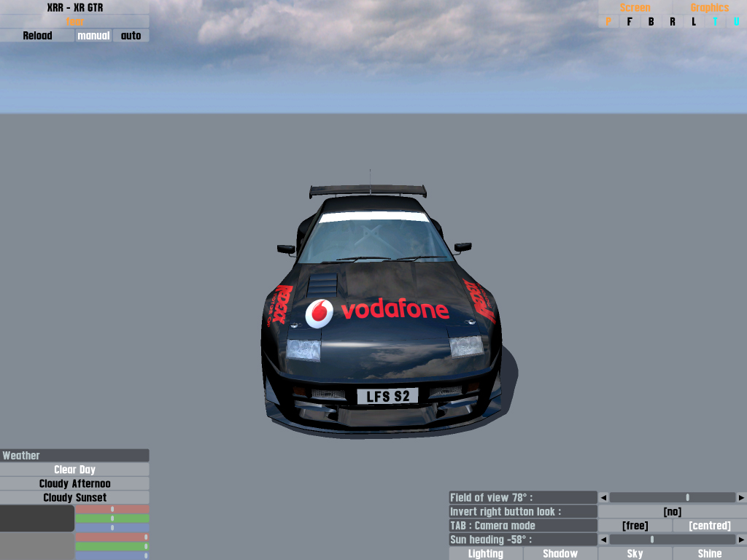Select Cloudy Sunset weather

point(75,497)
